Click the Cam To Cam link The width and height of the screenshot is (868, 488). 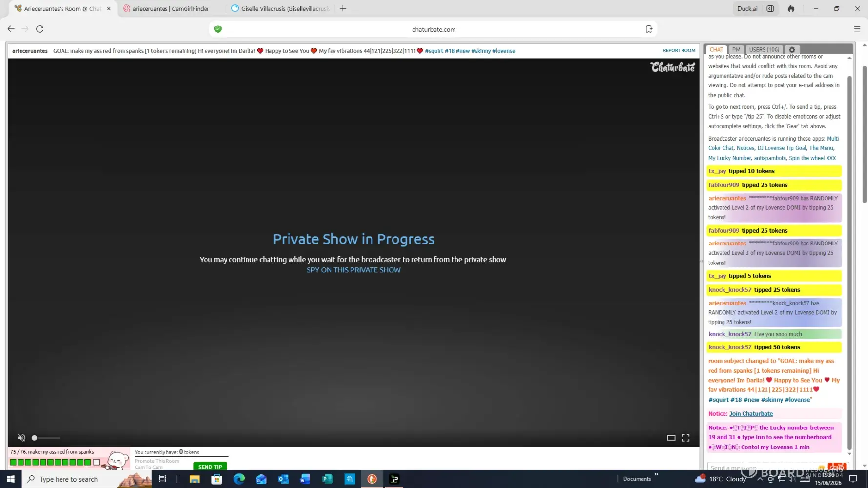148,467
